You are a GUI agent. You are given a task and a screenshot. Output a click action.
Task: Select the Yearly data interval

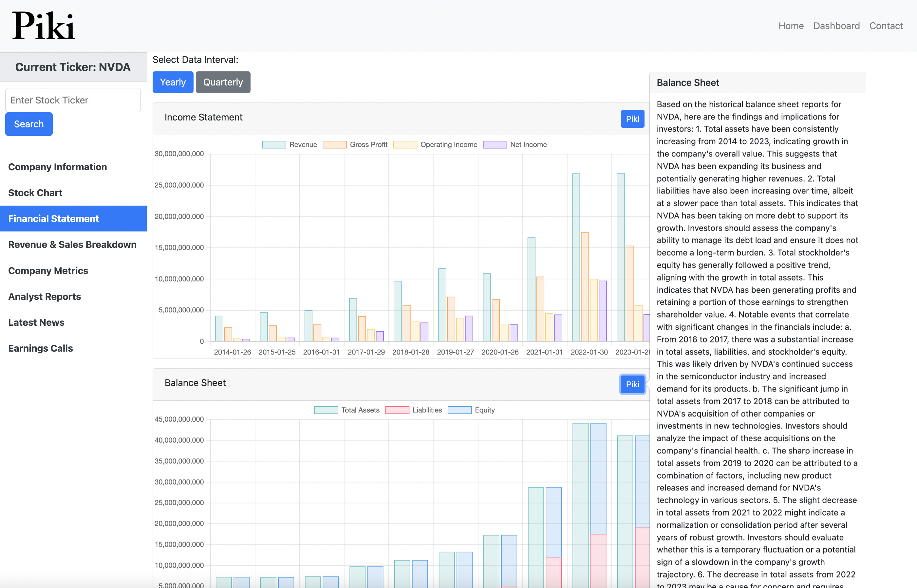pyautogui.click(x=173, y=82)
